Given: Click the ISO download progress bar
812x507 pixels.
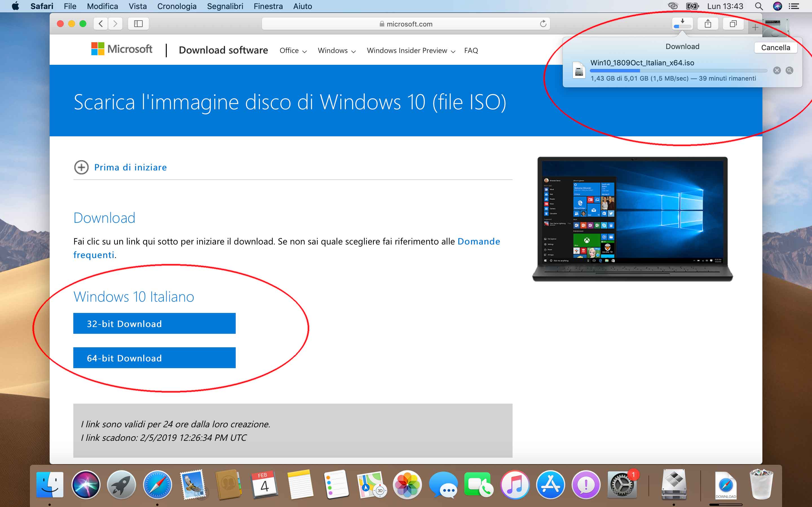Looking at the screenshot, I should (678, 71).
